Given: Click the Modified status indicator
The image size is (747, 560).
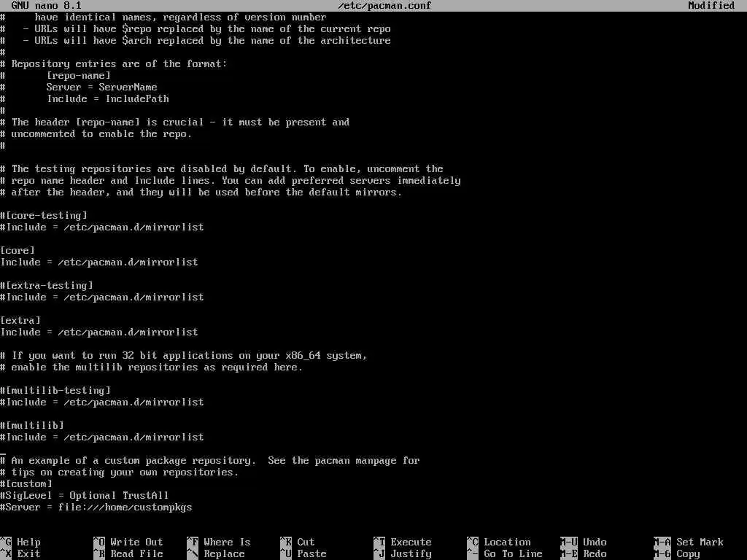Looking at the screenshot, I should (x=711, y=6).
